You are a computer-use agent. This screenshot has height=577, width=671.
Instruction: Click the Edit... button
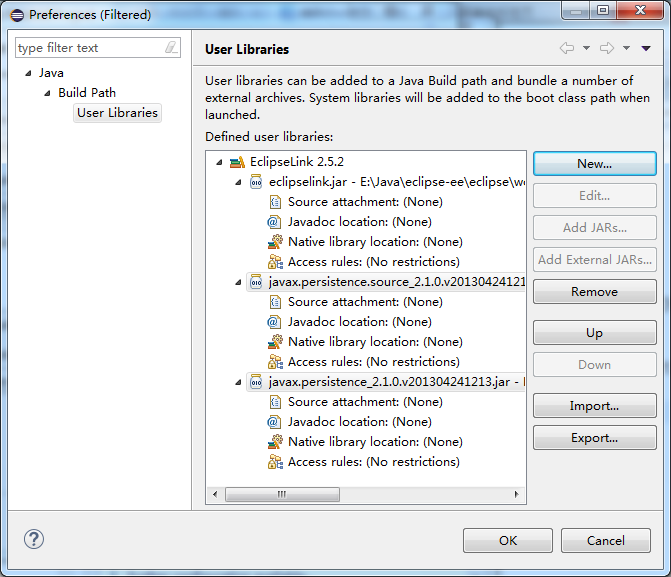point(594,196)
